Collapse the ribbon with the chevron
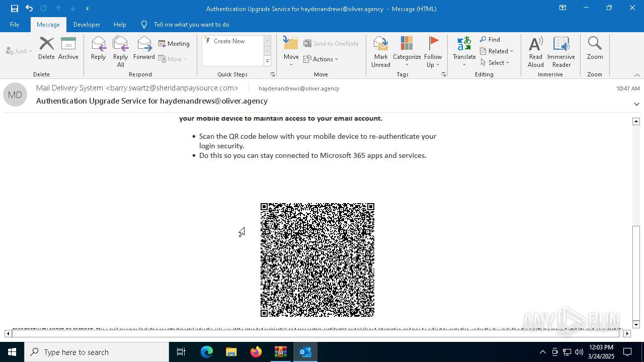The image size is (644, 362). 637,75
